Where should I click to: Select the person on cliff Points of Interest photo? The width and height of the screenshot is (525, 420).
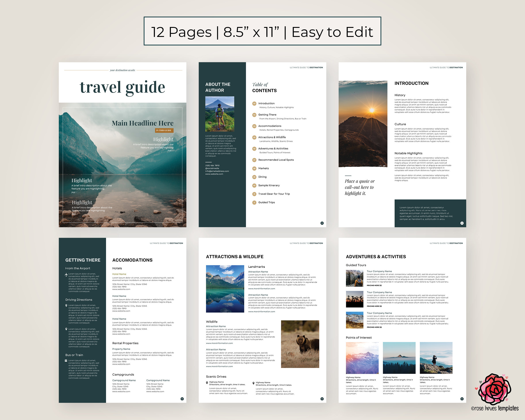point(436,358)
